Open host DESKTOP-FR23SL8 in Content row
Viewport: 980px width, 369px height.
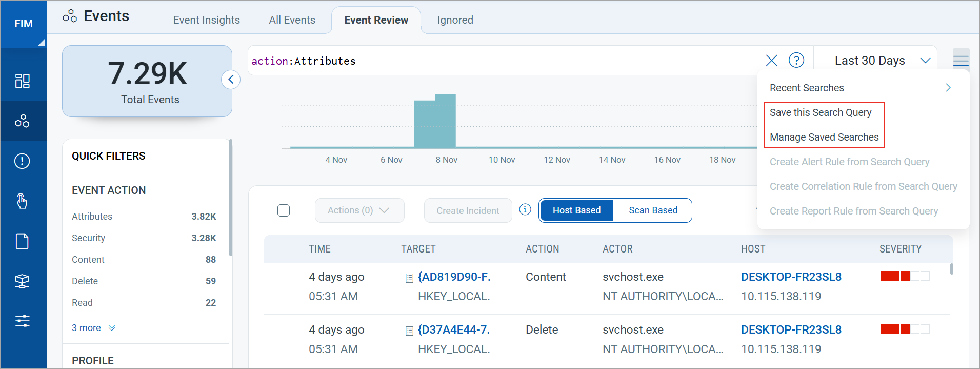(x=791, y=277)
